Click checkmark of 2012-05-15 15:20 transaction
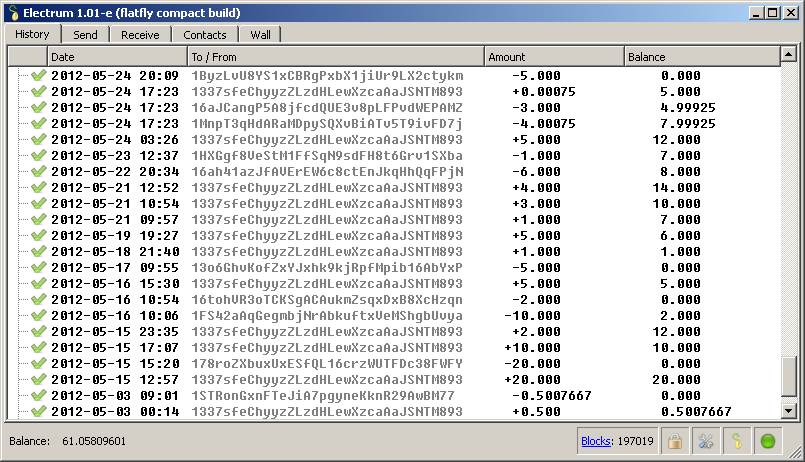 39,363
